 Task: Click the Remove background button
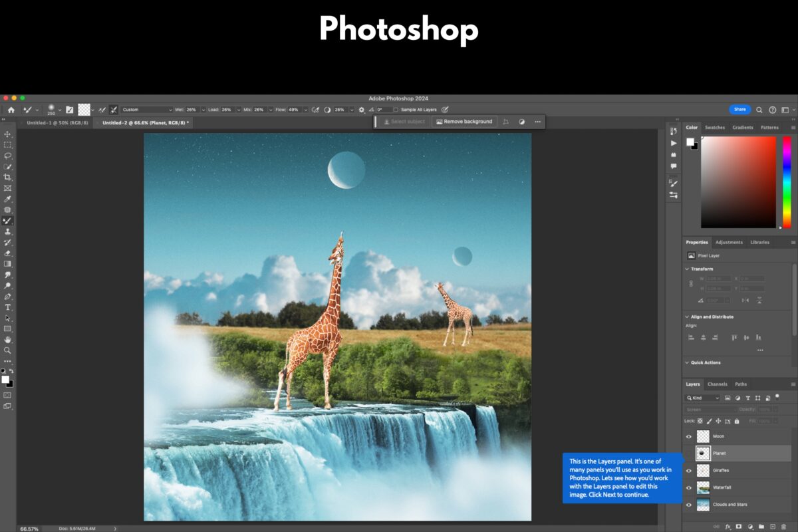pos(464,122)
